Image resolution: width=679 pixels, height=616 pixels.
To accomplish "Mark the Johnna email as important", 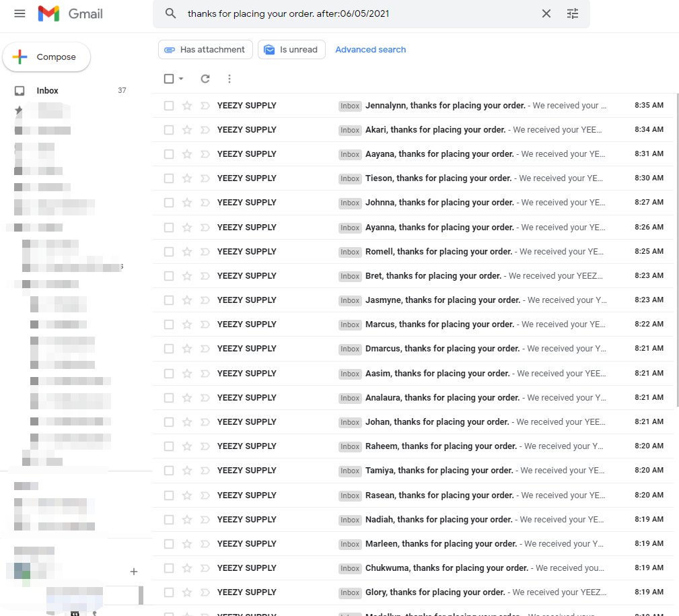I will click(205, 203).
